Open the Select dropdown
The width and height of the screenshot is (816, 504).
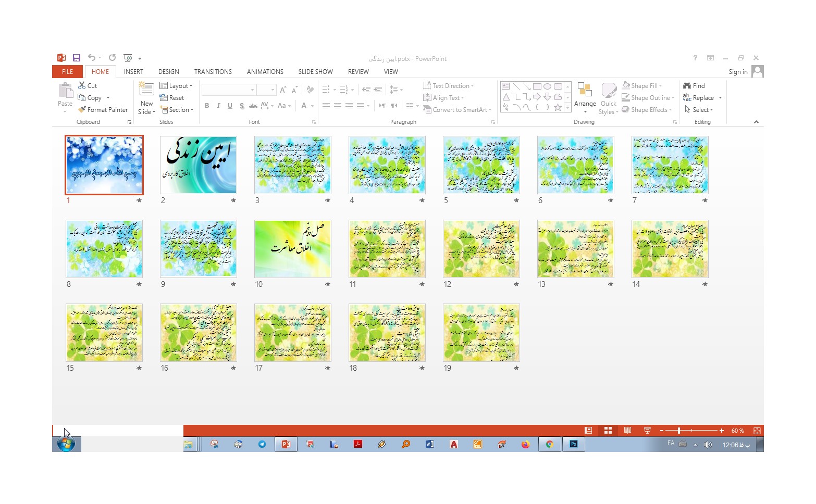click(698, 109)
